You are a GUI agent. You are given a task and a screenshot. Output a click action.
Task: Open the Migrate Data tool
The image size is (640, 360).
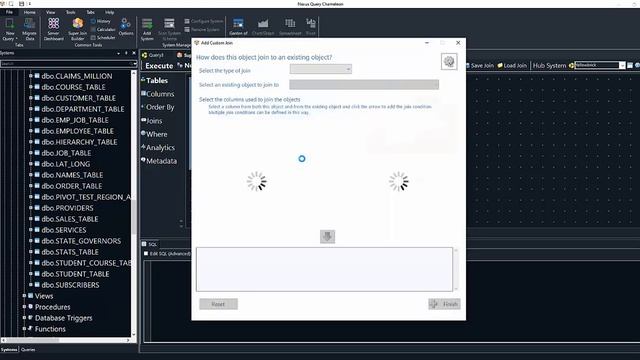click(29, 29)
